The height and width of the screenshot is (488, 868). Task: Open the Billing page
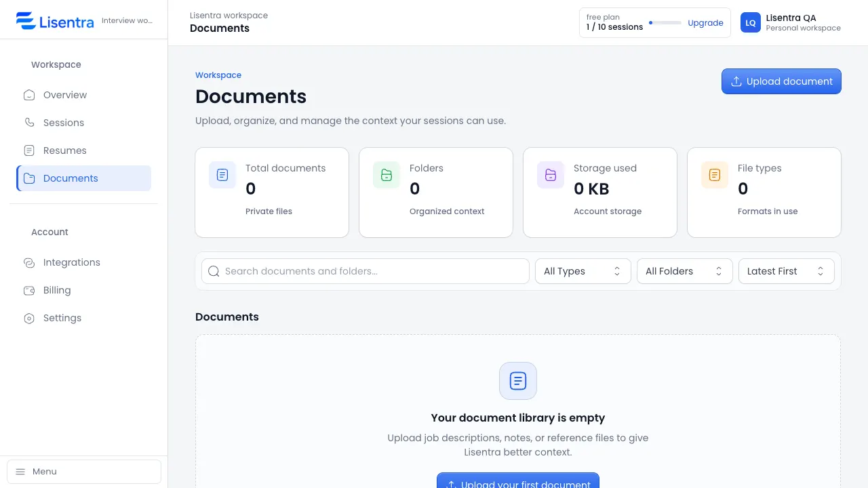84,290
